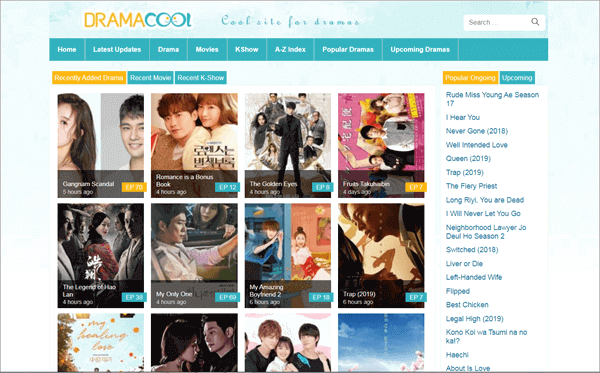This screenshot has width=600, height=373.
Task: Open the Home menu item
Action: [67, 49]
